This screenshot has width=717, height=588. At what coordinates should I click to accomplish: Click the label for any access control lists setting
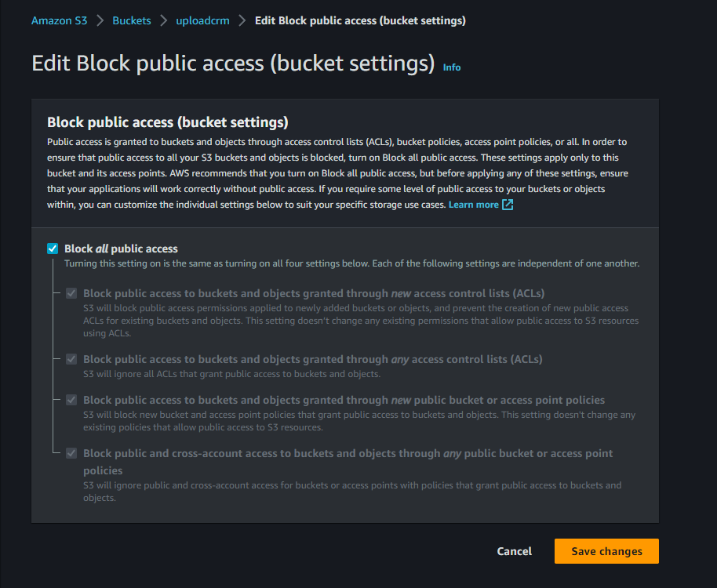pos(312,359)
